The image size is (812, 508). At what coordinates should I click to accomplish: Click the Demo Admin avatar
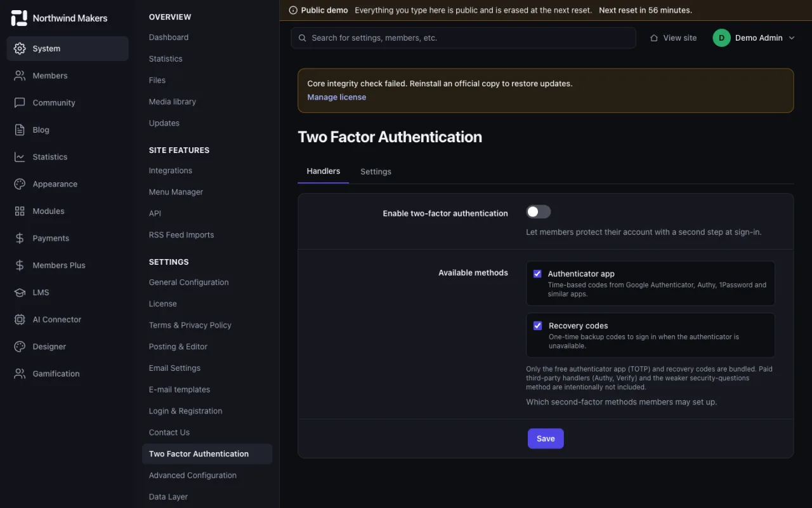click(x=721, y=38)
